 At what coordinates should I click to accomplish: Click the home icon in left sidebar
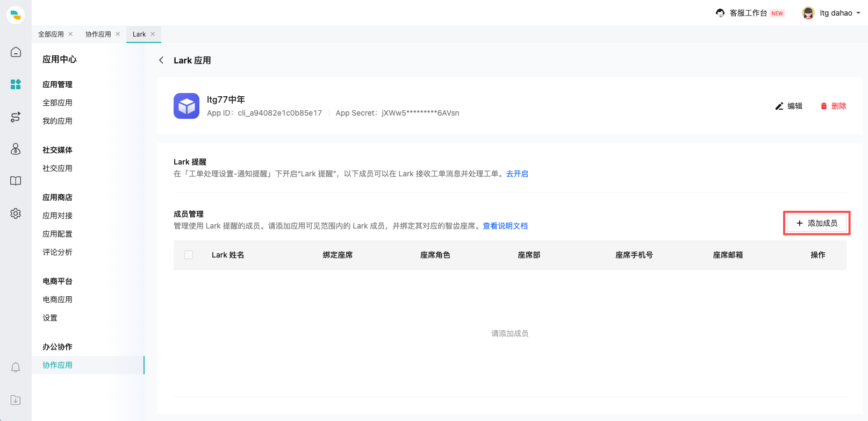16,52
